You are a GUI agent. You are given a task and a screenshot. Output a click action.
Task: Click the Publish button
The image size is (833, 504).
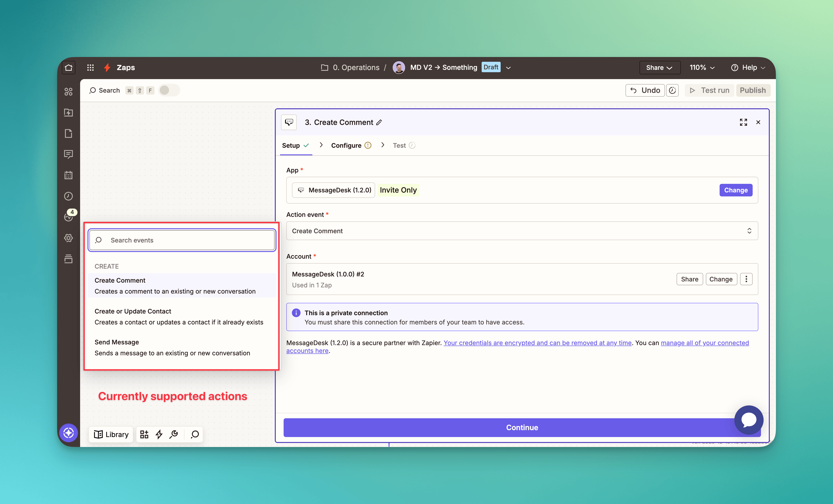[x=753, y=90]
